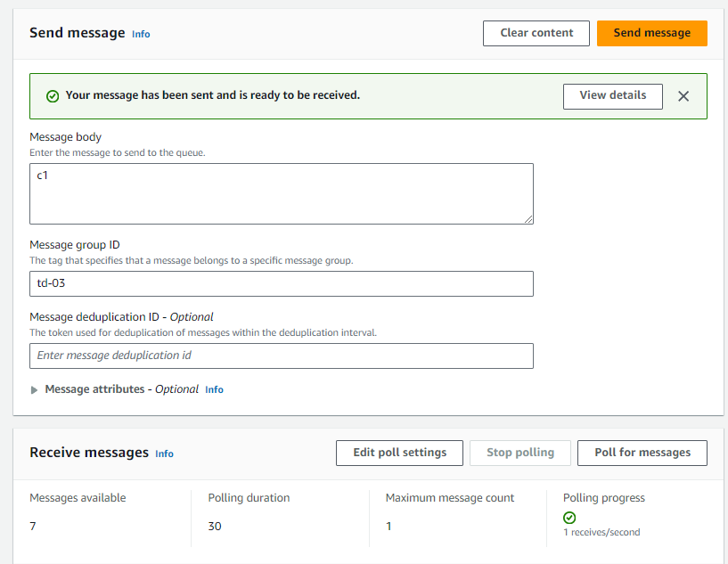The image size is (728, 564).
Task: Dismiss the success notification with the X
Action: coord(683,96)
